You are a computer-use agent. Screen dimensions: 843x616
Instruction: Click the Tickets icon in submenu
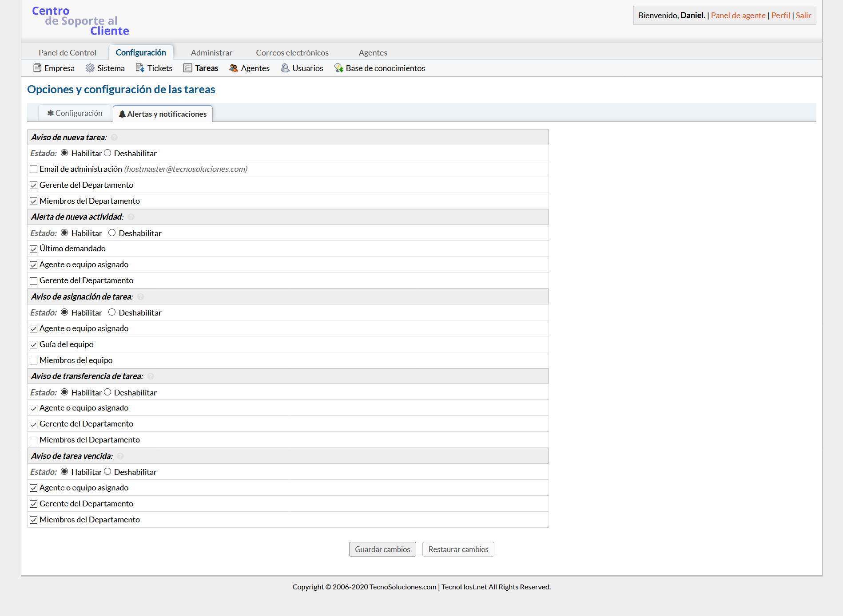pos(140,68)
